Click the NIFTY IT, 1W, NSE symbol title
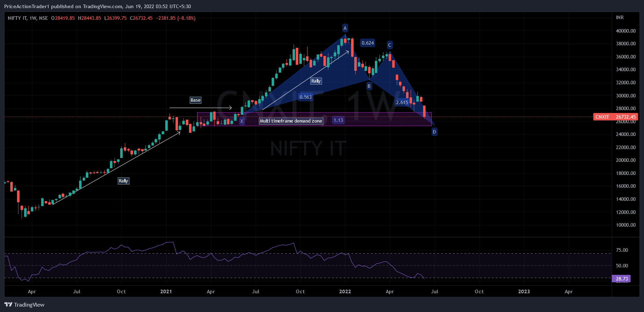Screen dimensions: 644x312 28,18
